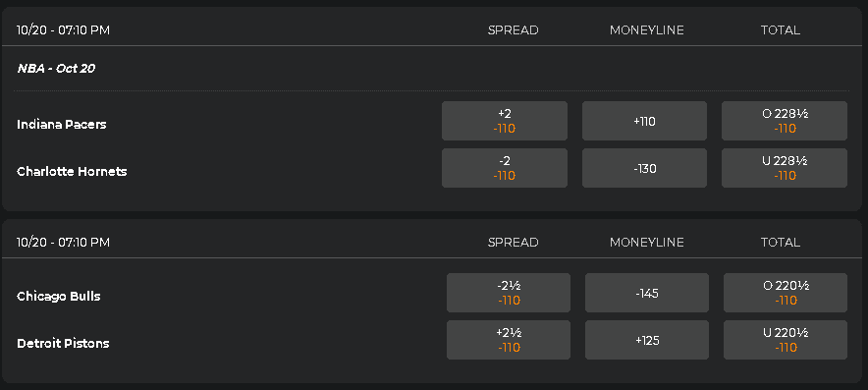Choose Under 228½ total for Hornets game
Viewport: 868px width, 390px height.
(785, 168)
